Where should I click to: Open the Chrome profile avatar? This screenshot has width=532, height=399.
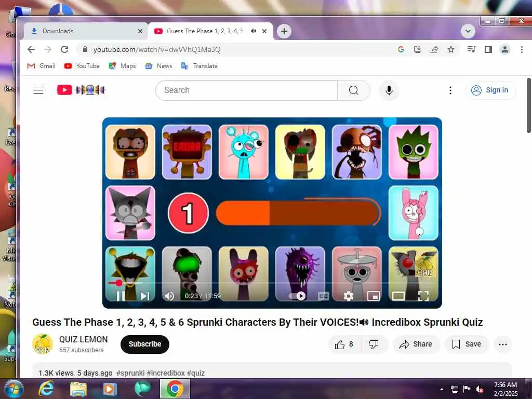[505, 49]
